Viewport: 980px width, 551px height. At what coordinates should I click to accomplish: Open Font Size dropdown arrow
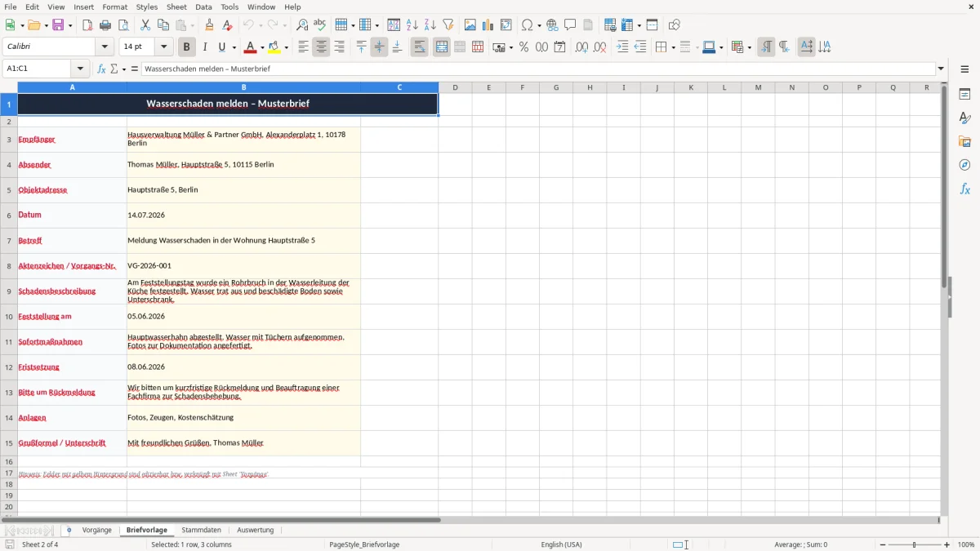(164, 47)
